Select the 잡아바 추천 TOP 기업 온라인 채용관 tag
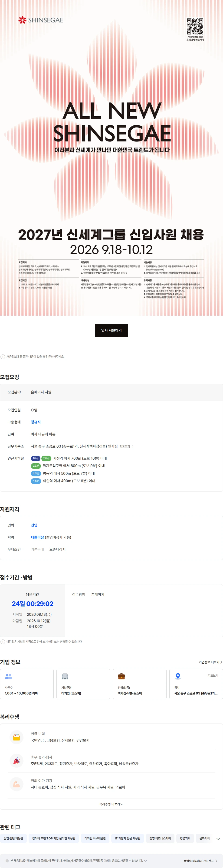Viewport: 223px width, 868px height. point(54,838)
